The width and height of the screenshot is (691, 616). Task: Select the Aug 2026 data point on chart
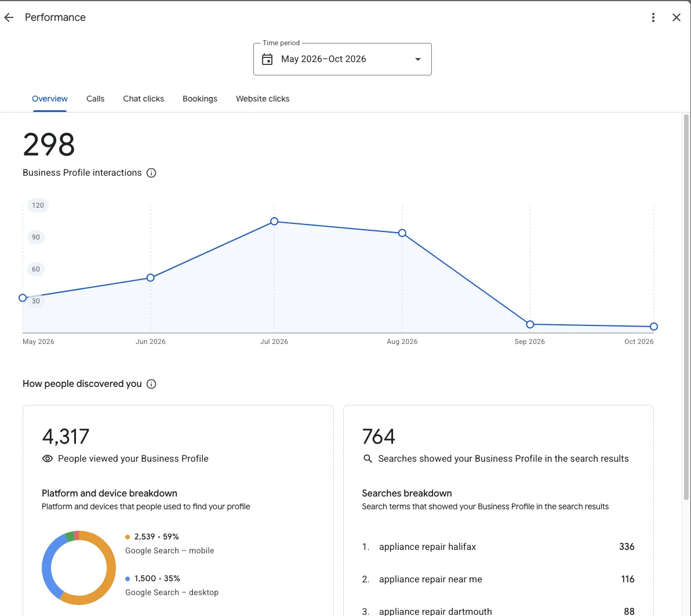(402, 233)
